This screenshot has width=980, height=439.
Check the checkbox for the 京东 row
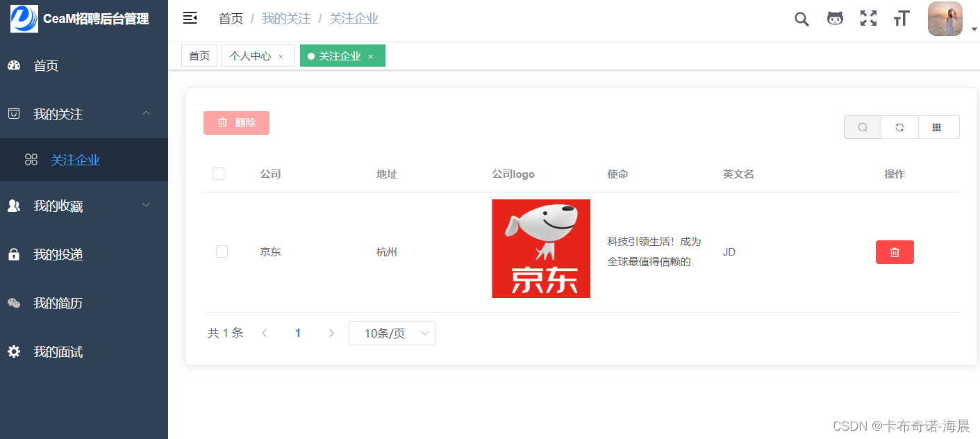coord(222,251)
